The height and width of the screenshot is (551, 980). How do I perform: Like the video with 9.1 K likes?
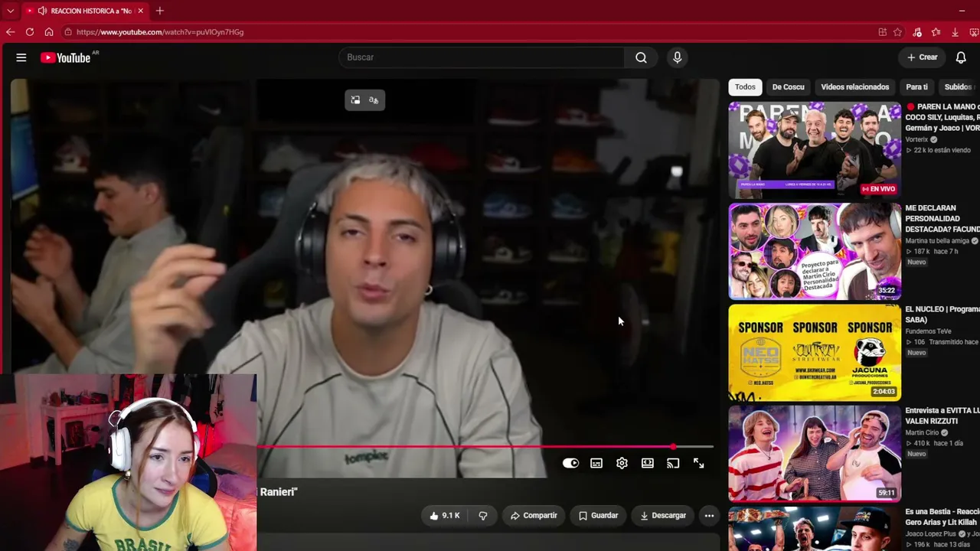[x=444, y=516]
